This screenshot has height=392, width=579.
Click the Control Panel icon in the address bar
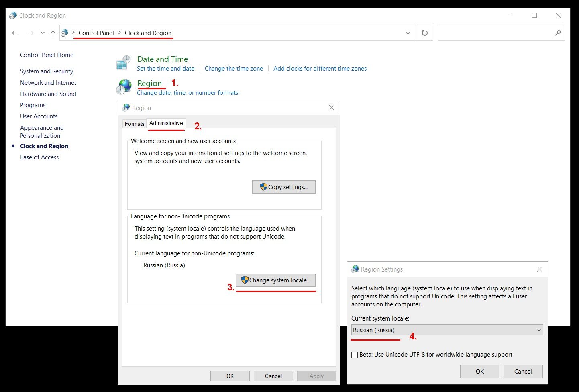pyautogui.click(x=64, y=33)
